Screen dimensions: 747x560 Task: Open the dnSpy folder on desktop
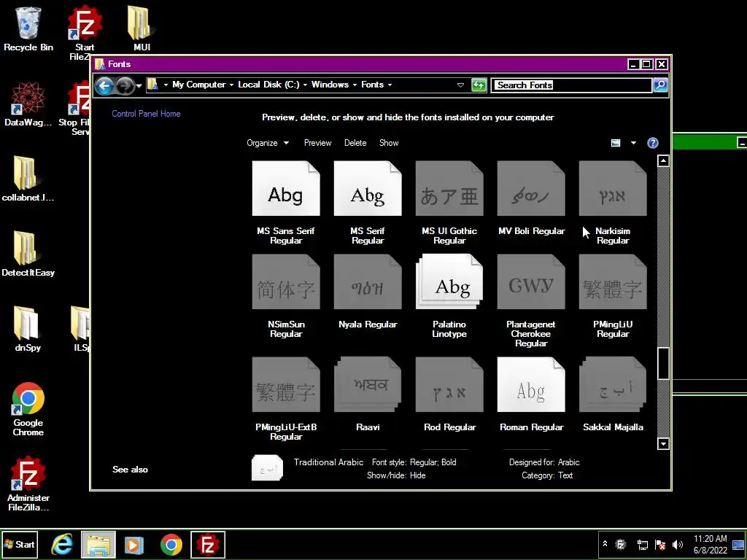coord(28,329)
